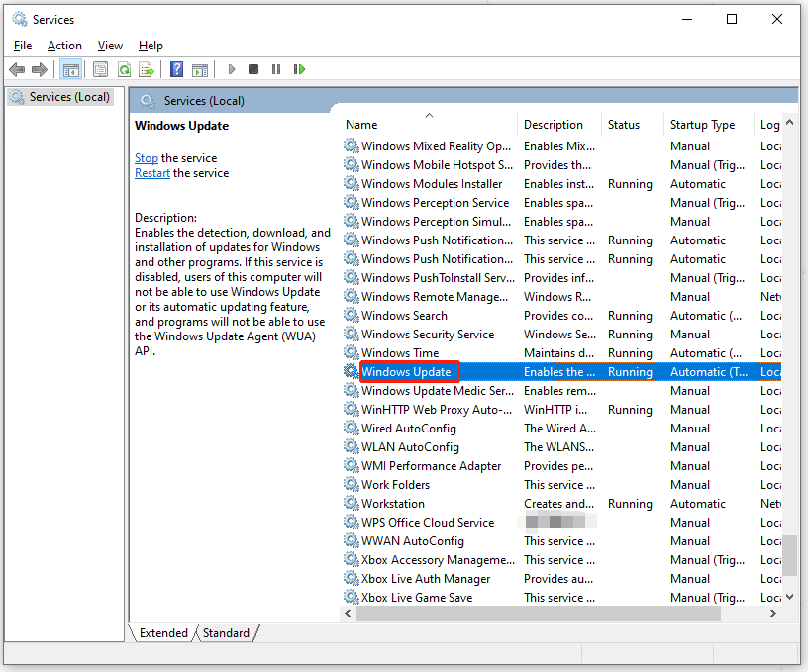Click gear icon beside Workstation row
This screenshot has height=672, width=808.
click(351, 503)
